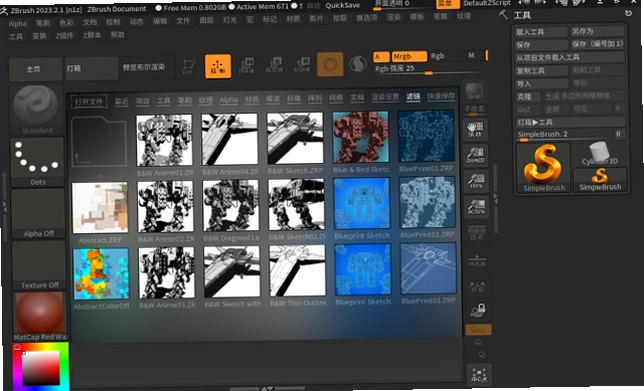Click the 克隆 clone button
The height and width of the screenshot is (391, 644).
[x=528, y=97]
